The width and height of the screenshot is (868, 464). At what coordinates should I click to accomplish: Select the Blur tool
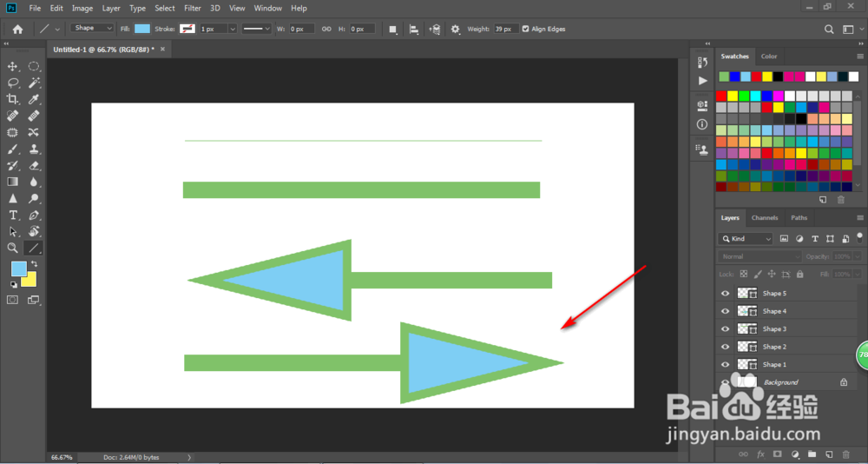tap(34, 182)
